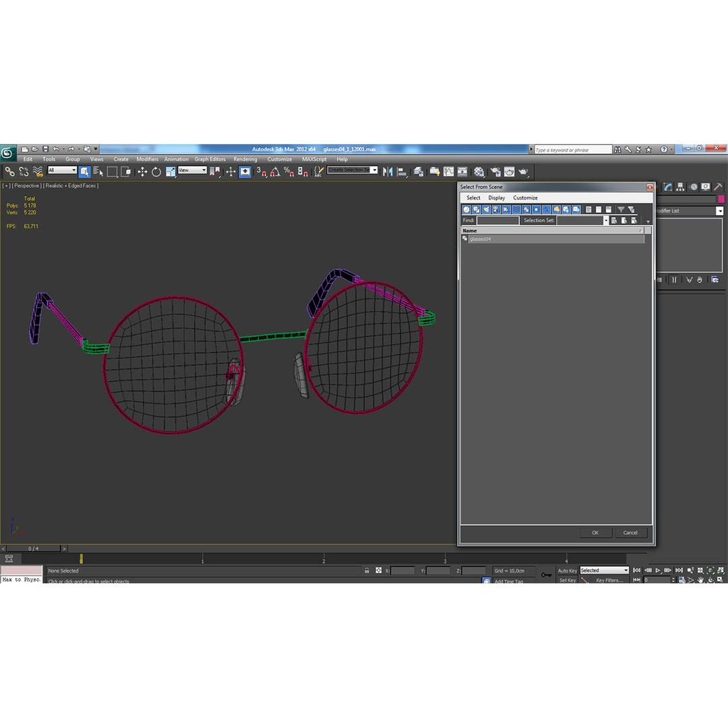
Task: Click OK in Select From Scene
Action: (595, 533)
